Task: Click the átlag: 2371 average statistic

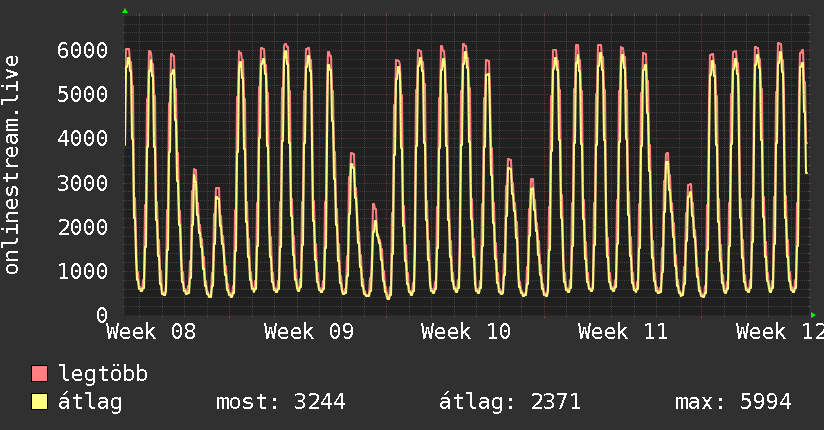Action: pos(510,403)
